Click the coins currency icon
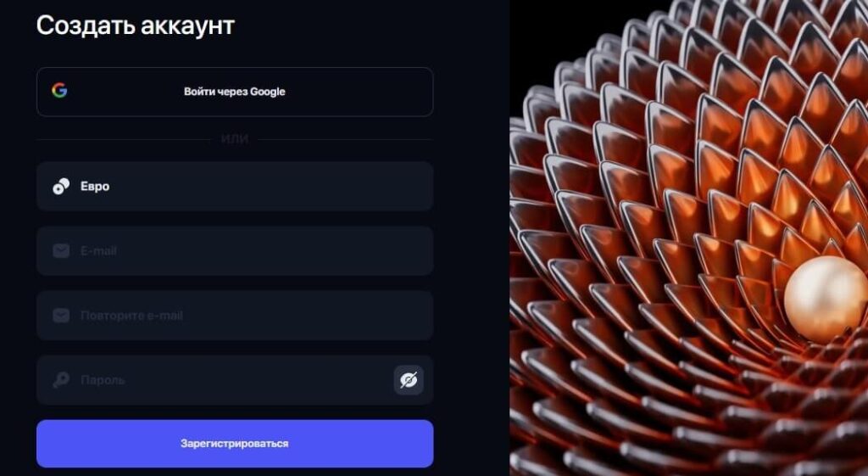Image resolution: width=868 pixels, height=476 pixels. [x=61, y=186]
